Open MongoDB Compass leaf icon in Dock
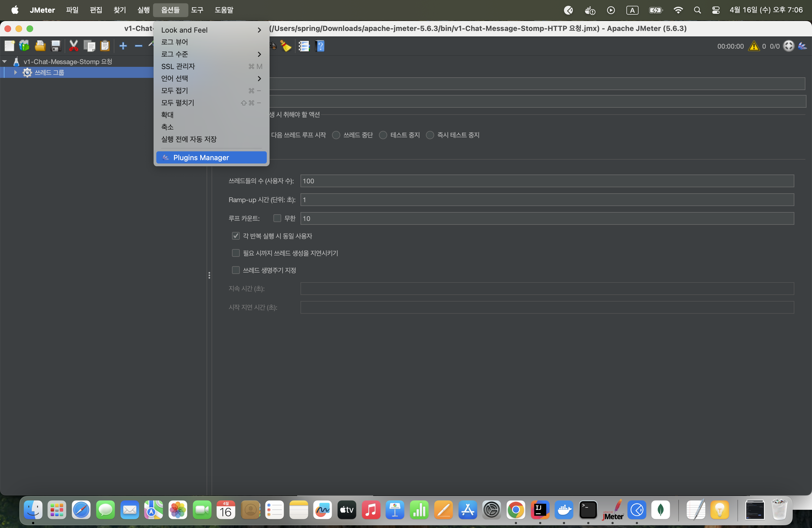The width and height of the screenshot is (812, 528). pyautogui.click(x=661, y=510)
